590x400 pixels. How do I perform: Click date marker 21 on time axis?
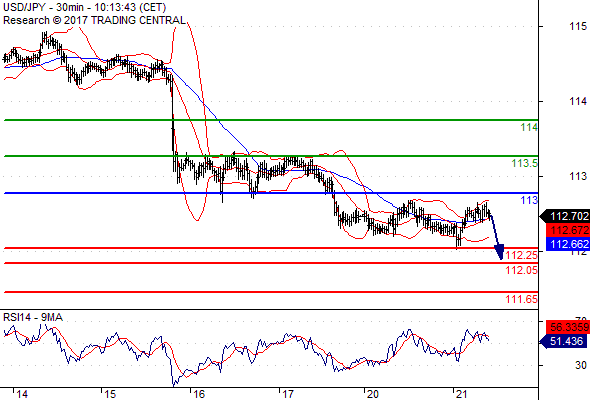point(461,394)
